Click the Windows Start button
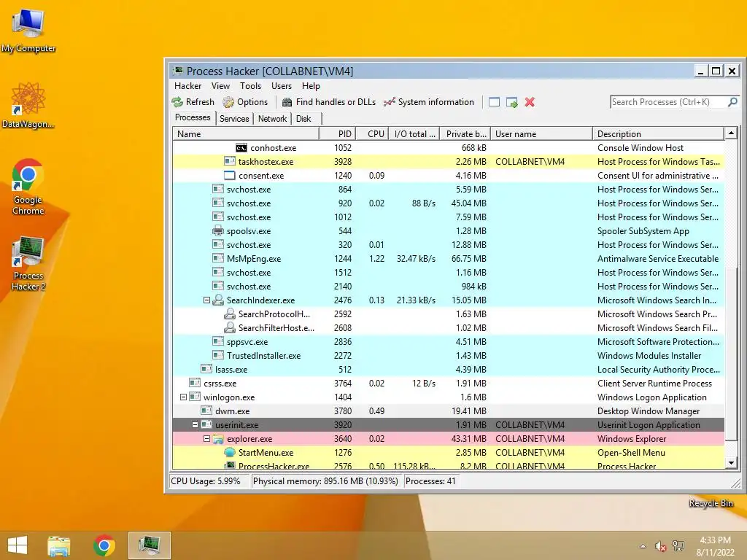The width and height of the screenshot is (747, 560). [x=18, y=545]
